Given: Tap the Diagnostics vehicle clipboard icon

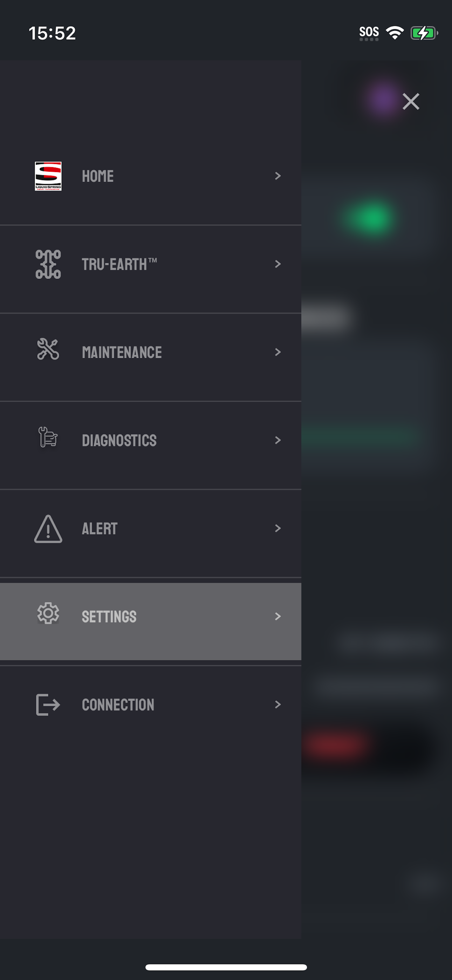Looking at the screenshot, I should click(48, 437).
